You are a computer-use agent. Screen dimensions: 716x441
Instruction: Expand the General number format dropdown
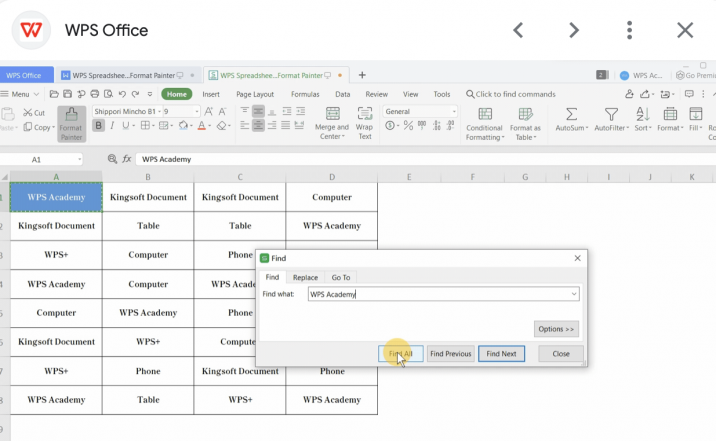click(453, 112)
